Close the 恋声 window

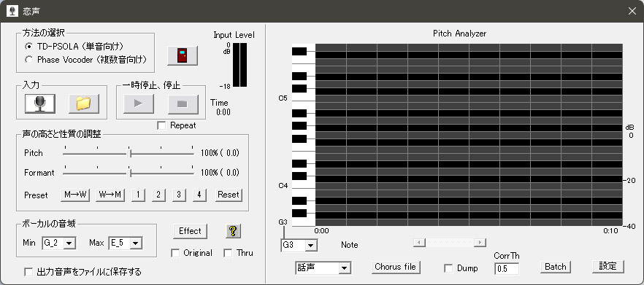click(632, 11)
